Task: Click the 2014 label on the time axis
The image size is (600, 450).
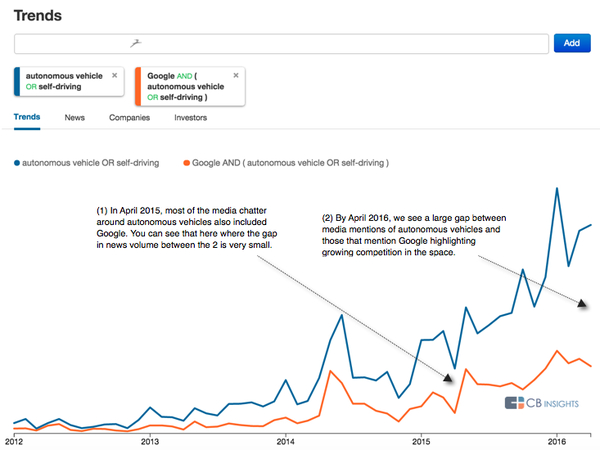Action: coord(285,439)
